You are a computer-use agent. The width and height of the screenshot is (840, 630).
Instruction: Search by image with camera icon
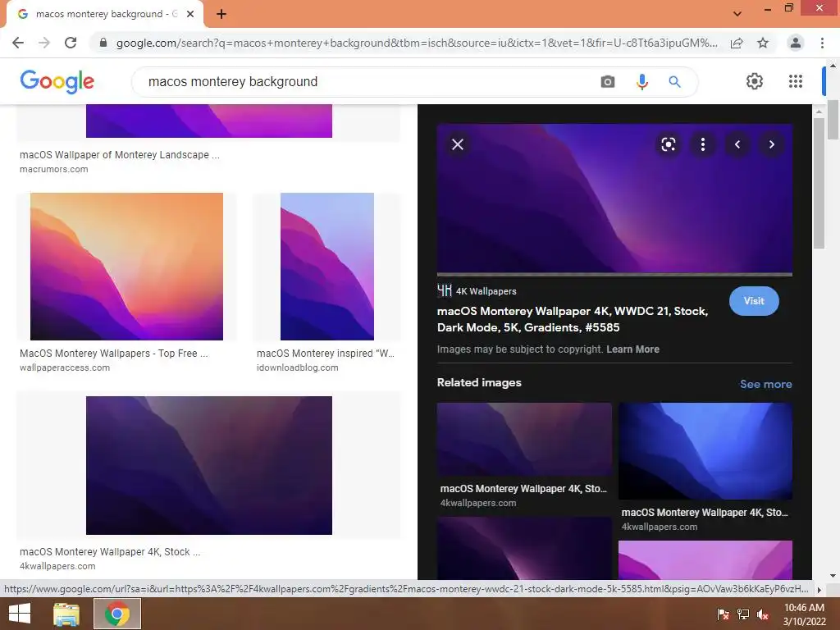[x=608, y=81]
